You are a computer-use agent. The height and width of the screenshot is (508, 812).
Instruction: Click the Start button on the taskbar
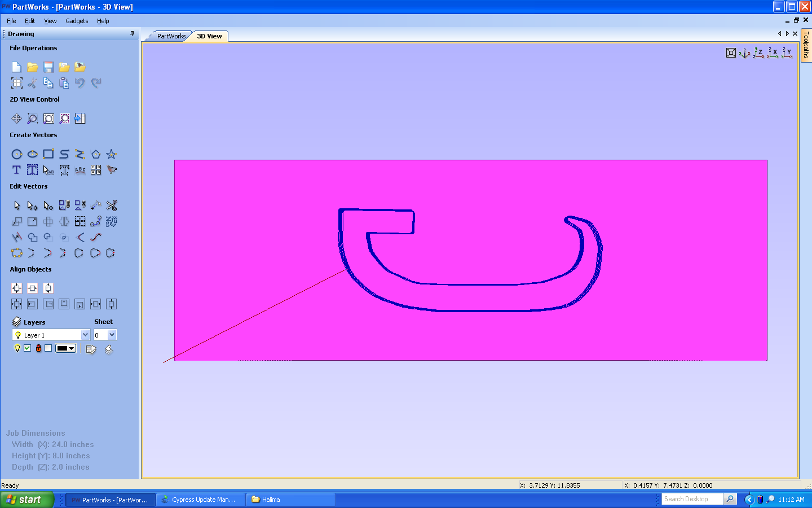[x=27, y=499]
